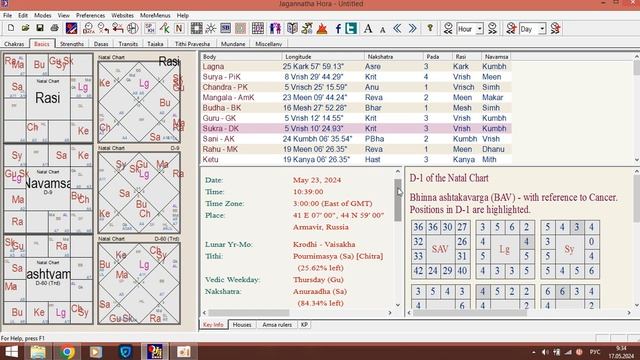Image resolution: width=640 pixels, height=360 pixels.
Task: Click the Navamsa D-9 diamond chart
Action: 139,193
